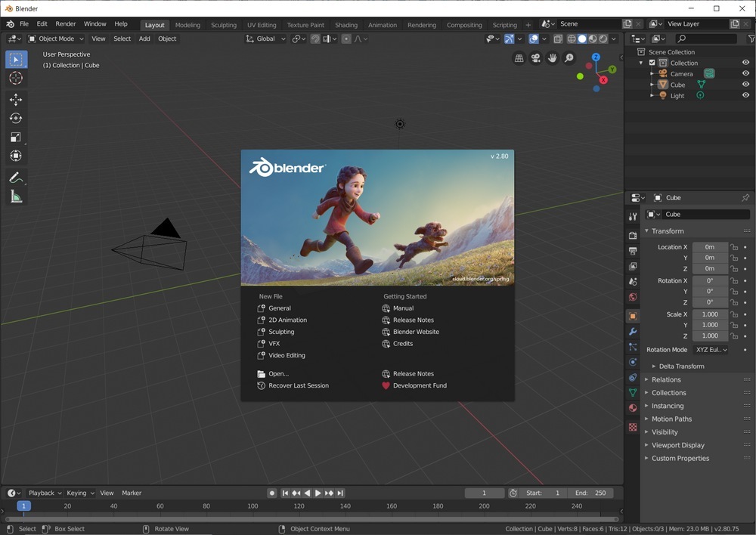
Task: Lock the Scale X value
Action: 734,314
